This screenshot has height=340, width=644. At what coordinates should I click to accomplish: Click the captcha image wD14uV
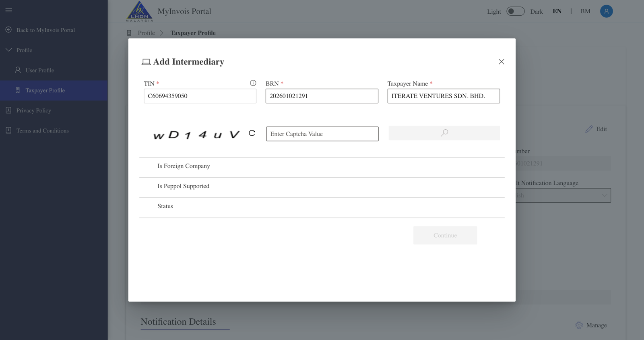(x=197, y=135)
